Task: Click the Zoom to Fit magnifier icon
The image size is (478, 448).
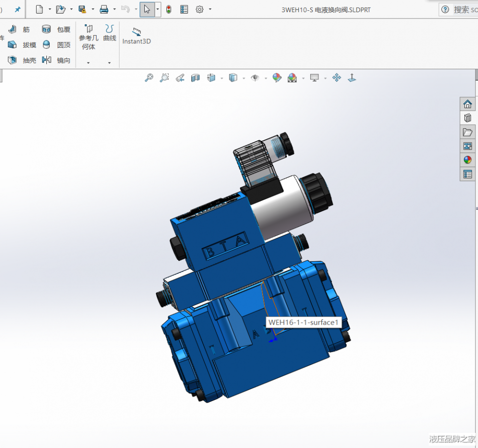Action: [x=149, y=78]
